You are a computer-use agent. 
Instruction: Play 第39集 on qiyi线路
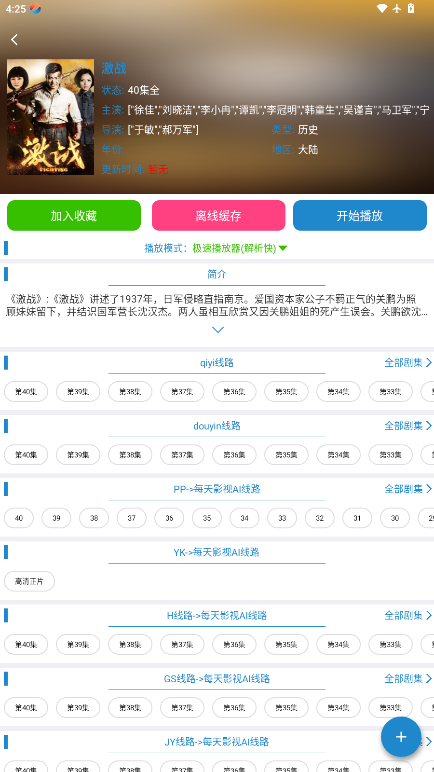78,392
